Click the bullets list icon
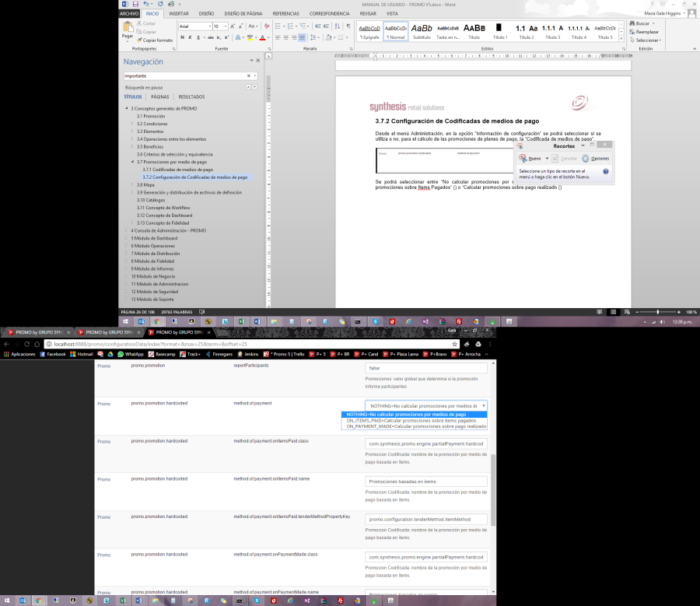The image size is (700, 606). pos(278,26)
